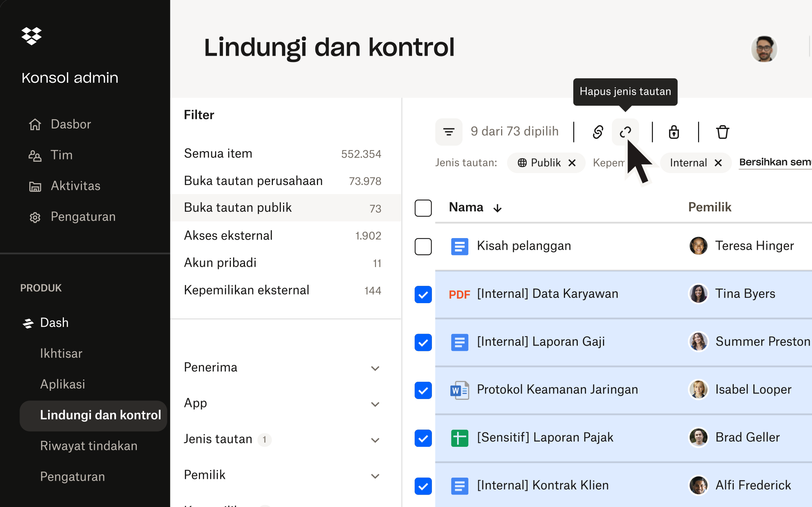Open Riwayat tindakan under Dash
This screenshot has height=507, width=812.
(89, 446)
